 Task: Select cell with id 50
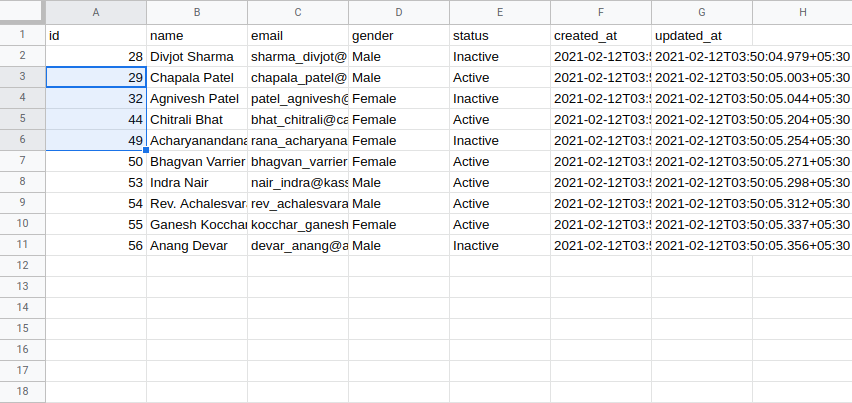coord(96,161)
